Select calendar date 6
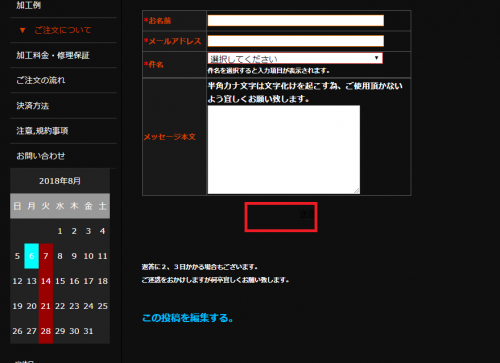This screenshot has width=500, height=363. tap(32, 256)
